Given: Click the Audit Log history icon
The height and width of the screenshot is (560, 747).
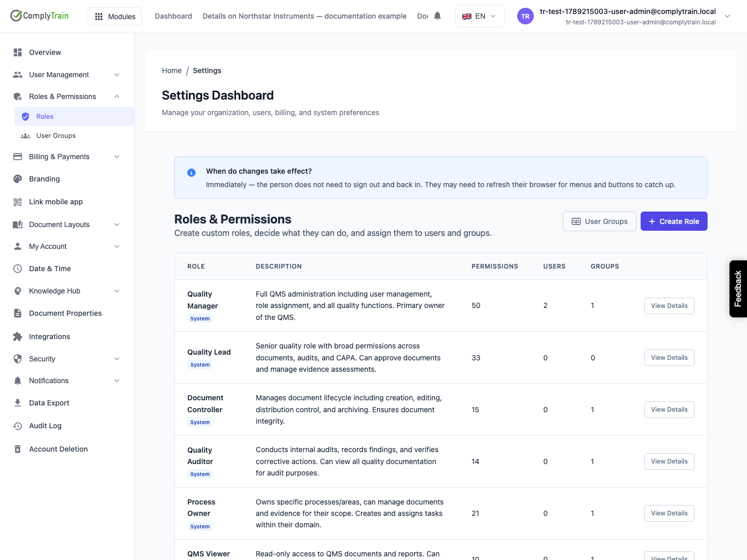Looking at the screenshot, I should pos(18,426).
